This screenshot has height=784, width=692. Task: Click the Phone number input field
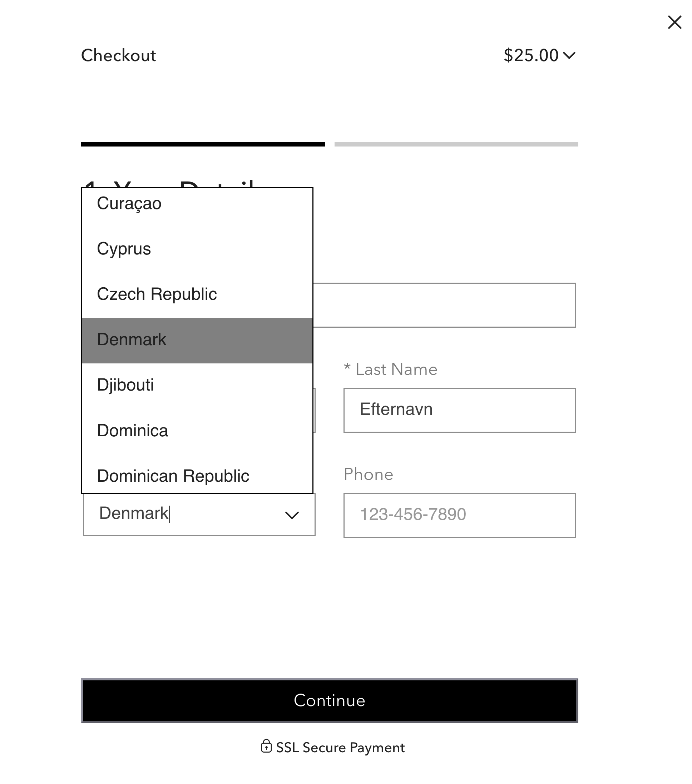(x=460, y=515)
